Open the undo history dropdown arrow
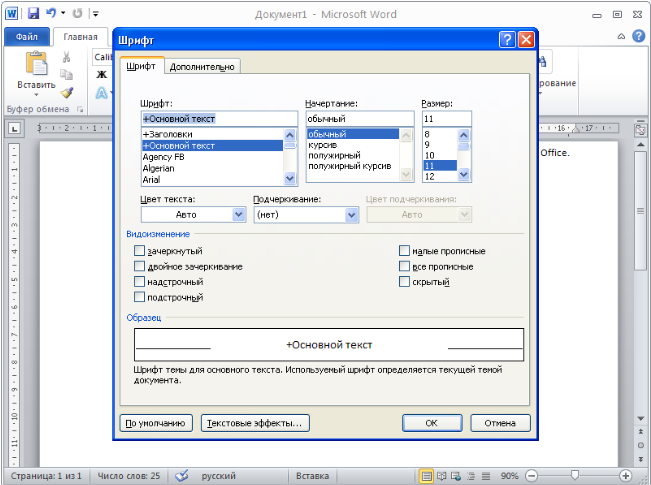Image resolution: width=651 pixels, height=485 pixels. [63, 13]
